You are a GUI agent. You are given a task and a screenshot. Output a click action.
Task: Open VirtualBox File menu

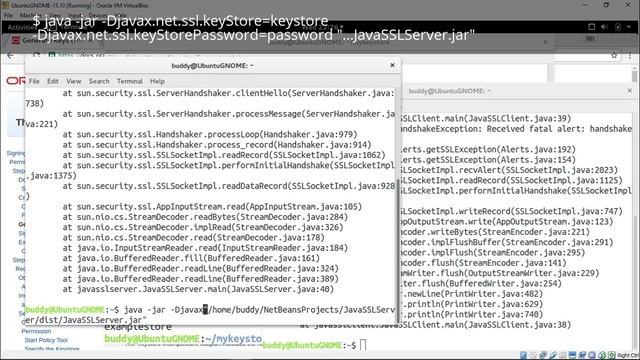pyautogui.click(x=9, y=15)
